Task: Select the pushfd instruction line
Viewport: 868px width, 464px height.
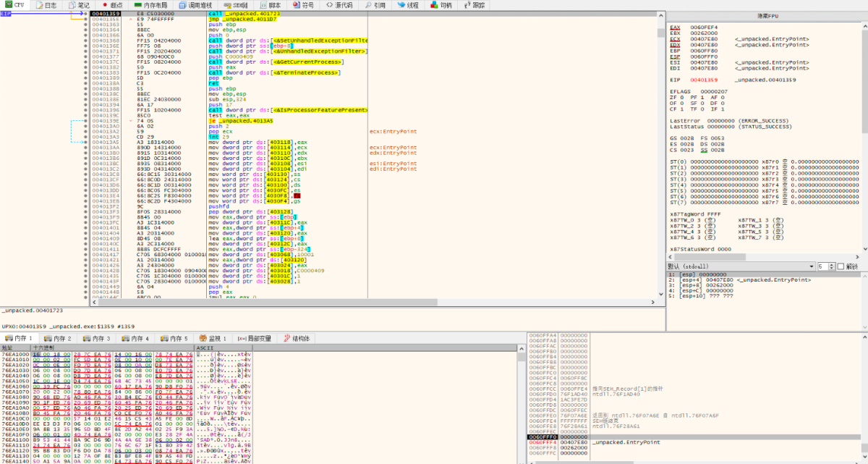Action: point(218,206)
